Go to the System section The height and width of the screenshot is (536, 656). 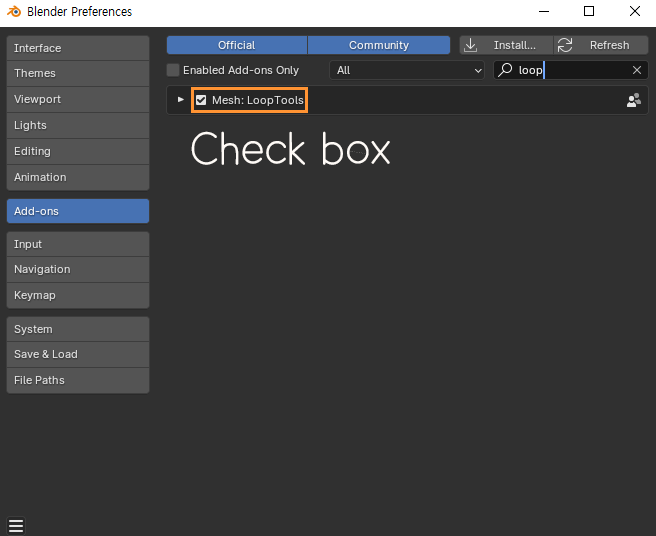(78, 329)
